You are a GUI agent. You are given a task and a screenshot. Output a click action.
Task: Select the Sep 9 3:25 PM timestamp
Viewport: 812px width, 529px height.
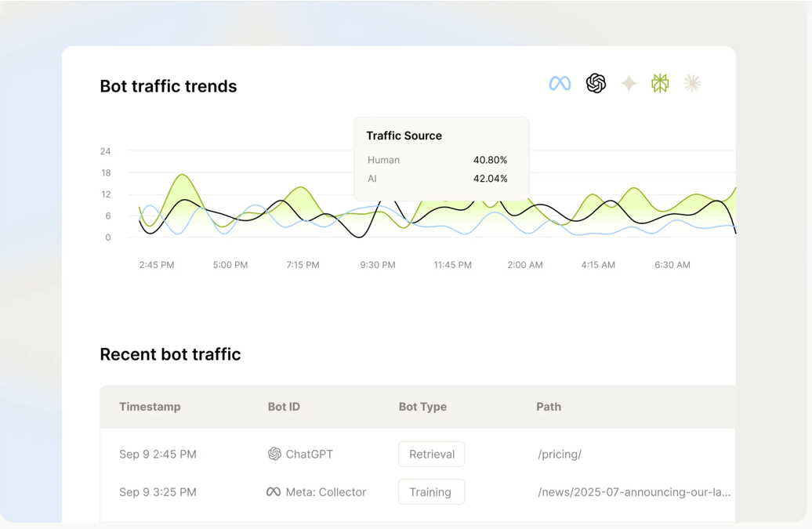(x=158, y=492)
